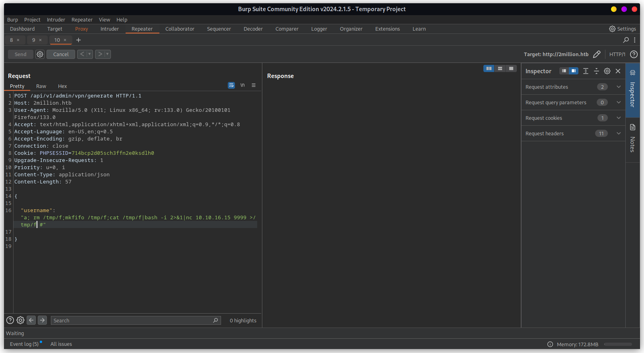Click the Send button

(x=21, y=54)
